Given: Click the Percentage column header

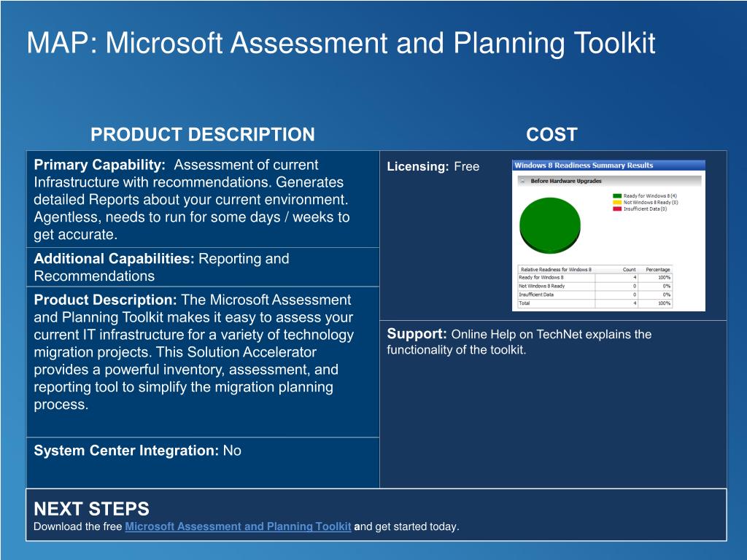Looking at the screenshot, I should [658, 270].
